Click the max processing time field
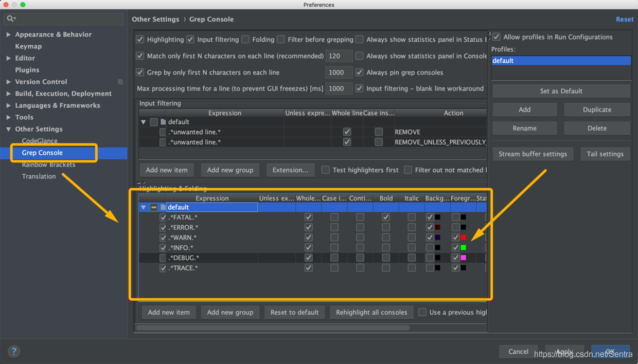 point(339,88)
